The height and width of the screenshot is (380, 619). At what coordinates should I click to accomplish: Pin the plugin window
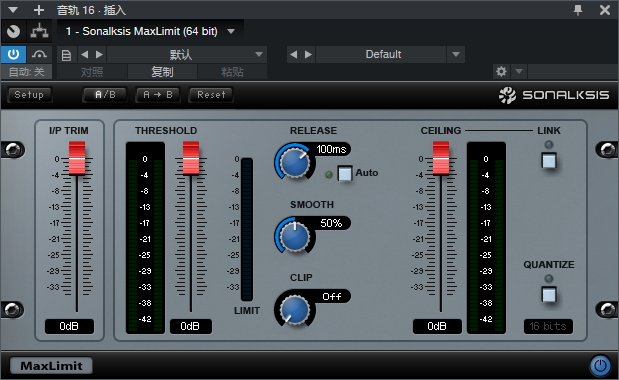[578, 10]
